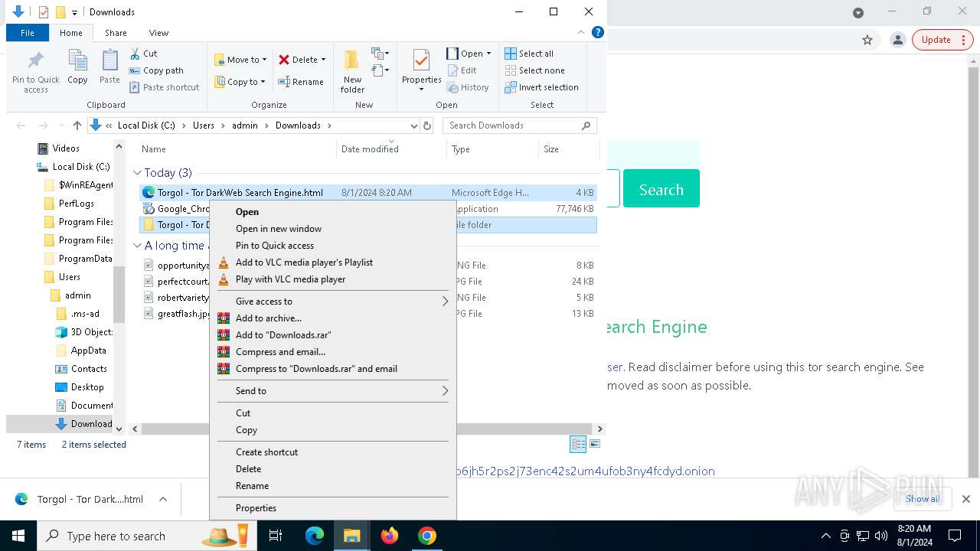Collapse the Today (3) group

[137, 173]
